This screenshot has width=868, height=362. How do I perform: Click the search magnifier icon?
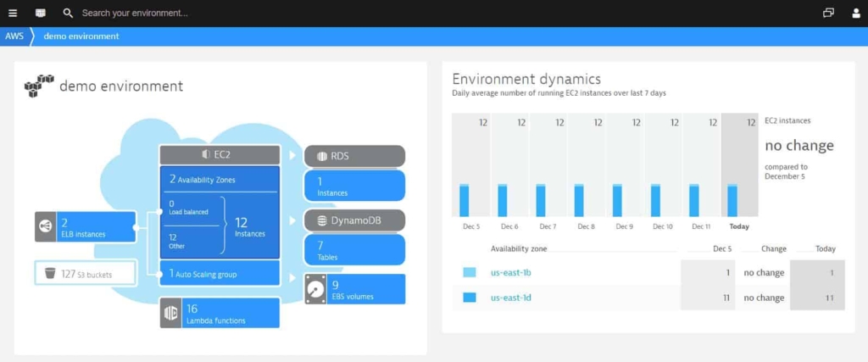coord(68,14)
